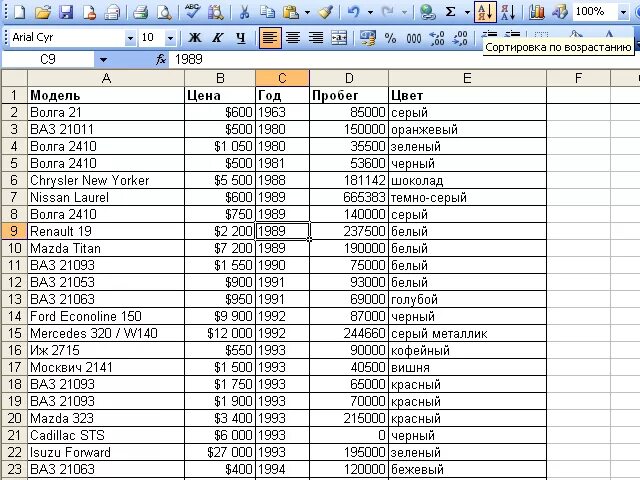Click the "$27 000" price cell
Image resolution: width=640 pixels, height=480 pixels.
(x=220, y=452)
